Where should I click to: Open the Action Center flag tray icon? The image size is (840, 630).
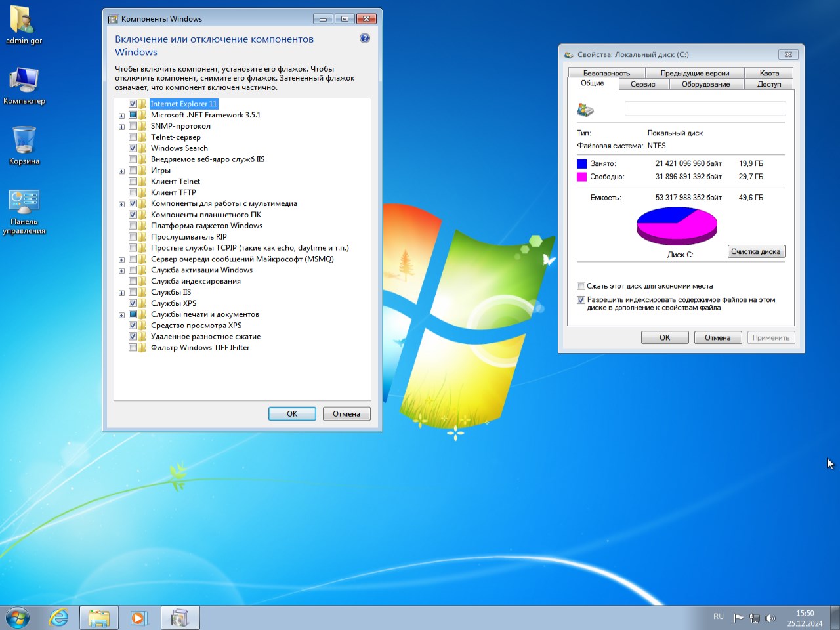[738, 618]
